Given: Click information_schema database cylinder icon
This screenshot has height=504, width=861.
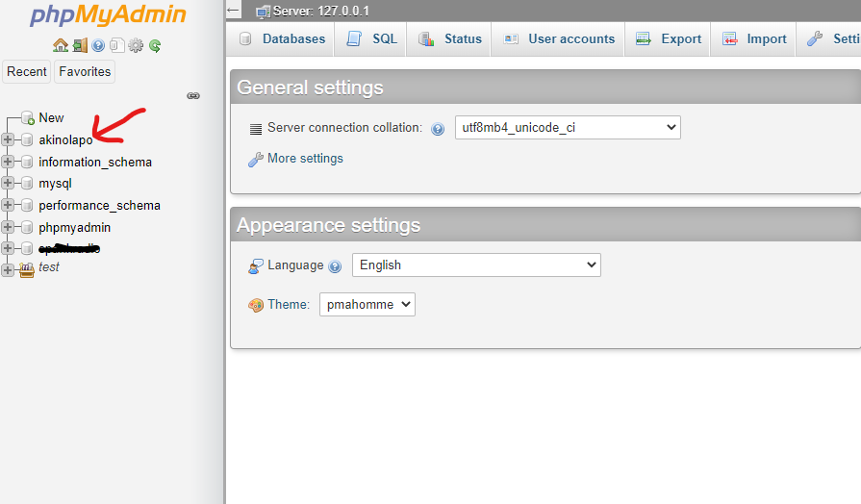Looking at the screenshot, I should (27, 162).
